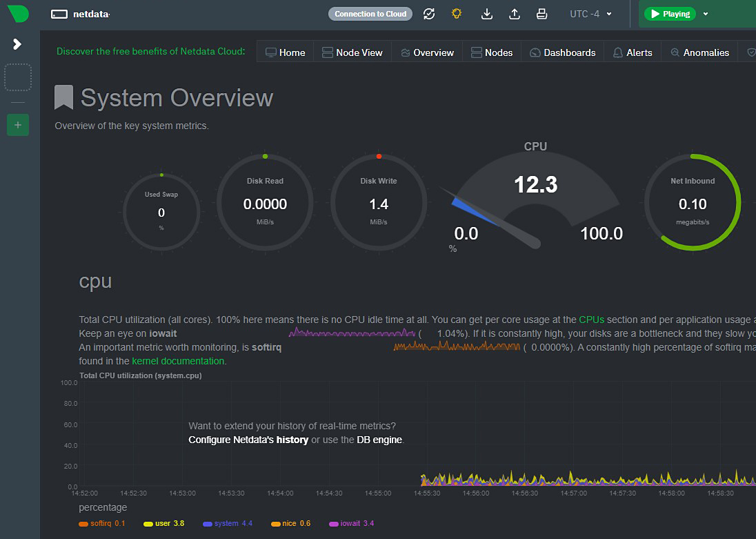
Task: Expand the left sidebar chevron
Action: click(x=18, y=44)
